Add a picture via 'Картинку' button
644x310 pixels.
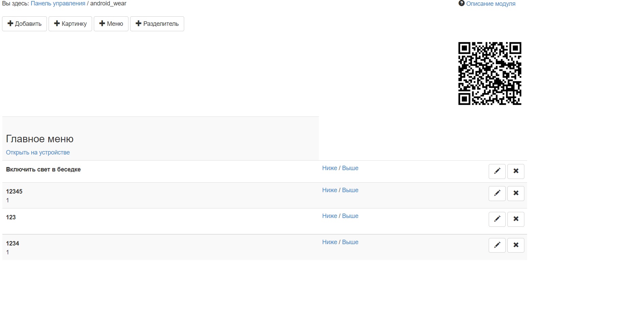[x=70, y=24]
